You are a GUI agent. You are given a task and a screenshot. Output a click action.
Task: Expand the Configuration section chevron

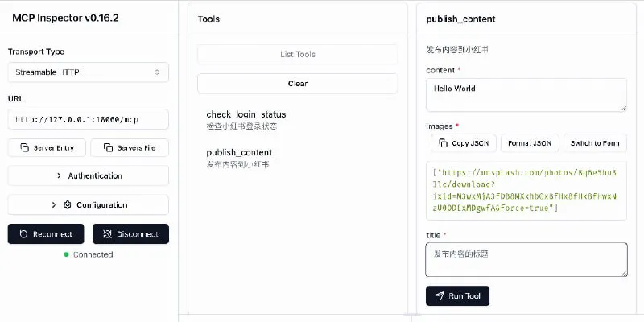point(54,204)
